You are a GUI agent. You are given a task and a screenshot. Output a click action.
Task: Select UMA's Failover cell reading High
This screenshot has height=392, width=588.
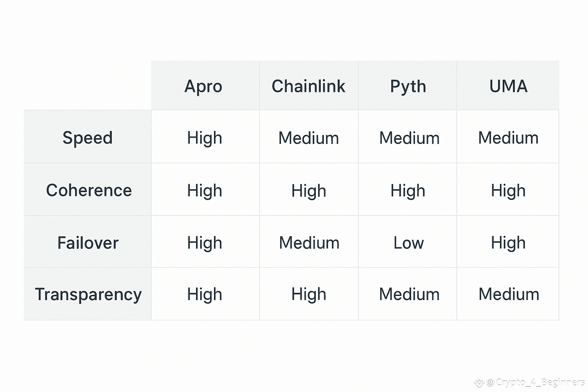[x=508, y=243]
